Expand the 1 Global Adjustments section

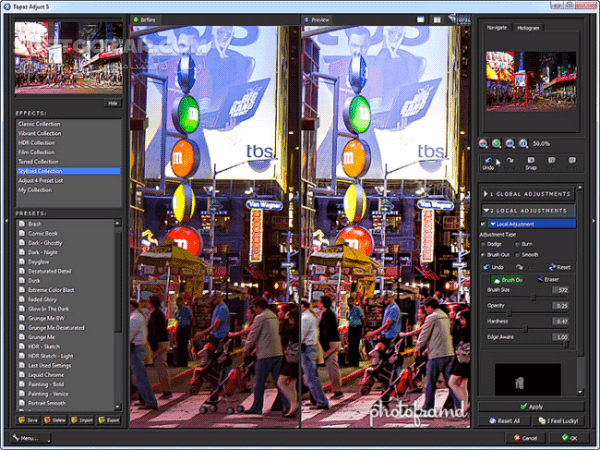point(528,194)
